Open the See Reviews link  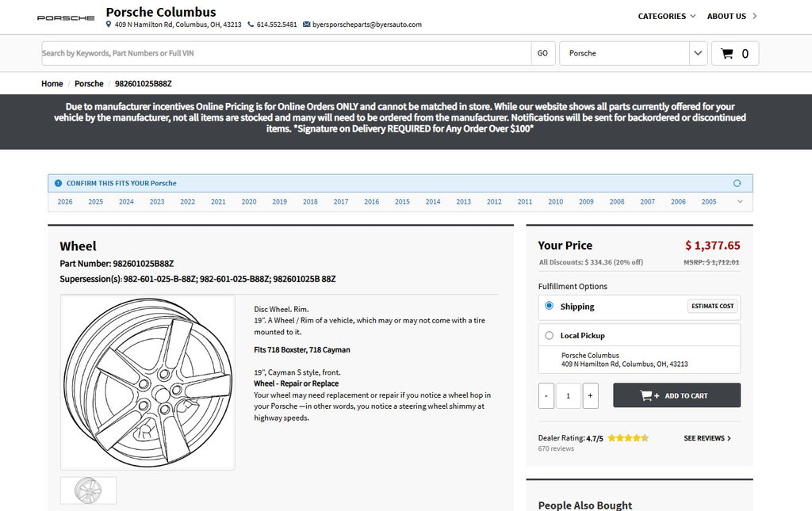coord(707,438)
